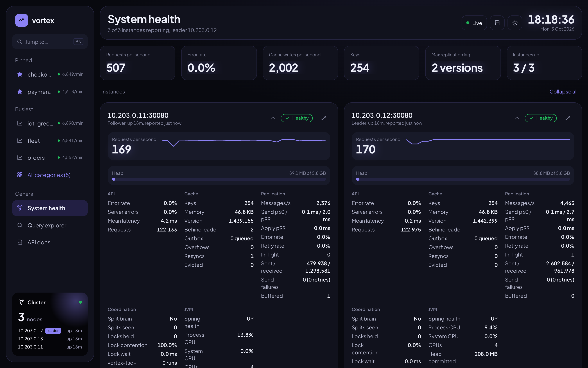Focus the Jump to search field
This screenshot has width=588, height=368.
pyautogui.click(x=50, y=42)
